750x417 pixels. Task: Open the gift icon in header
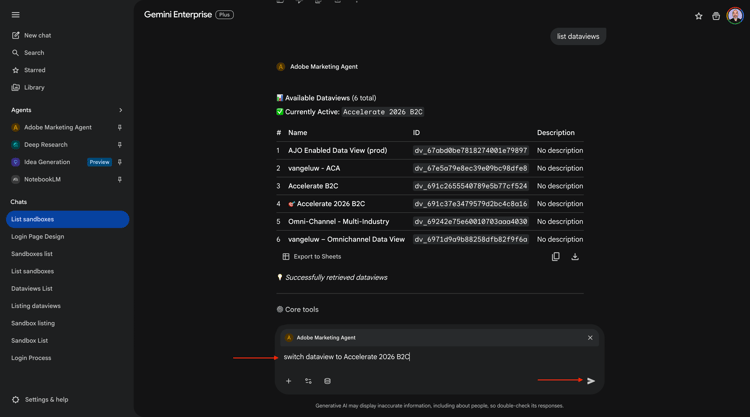click(x=716, y=16)
